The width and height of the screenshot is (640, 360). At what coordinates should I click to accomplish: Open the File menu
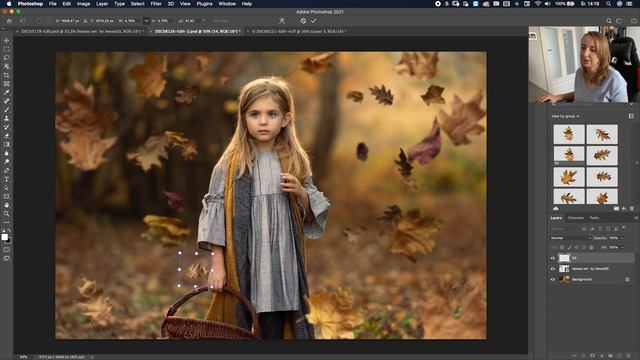pos(53,4)
